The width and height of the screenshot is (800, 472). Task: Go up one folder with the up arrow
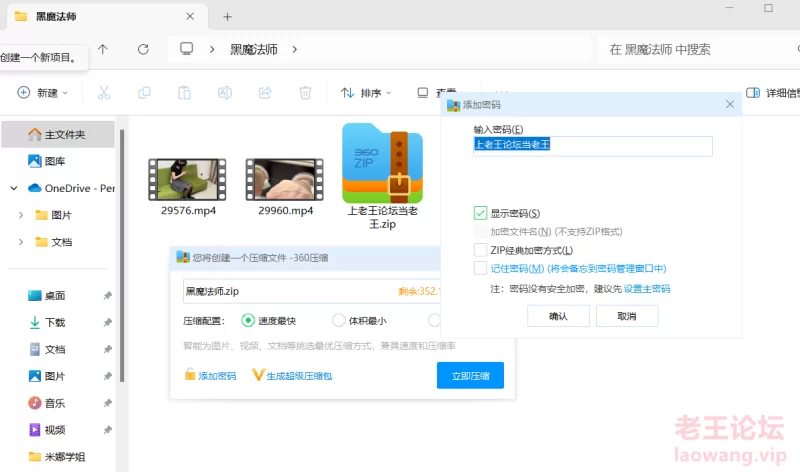(103, 49)
